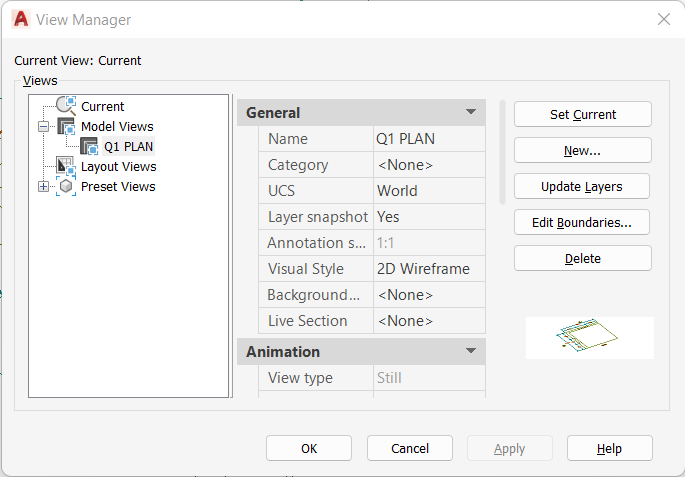Click the Name field value Q1 PLAN

(429, 139)
